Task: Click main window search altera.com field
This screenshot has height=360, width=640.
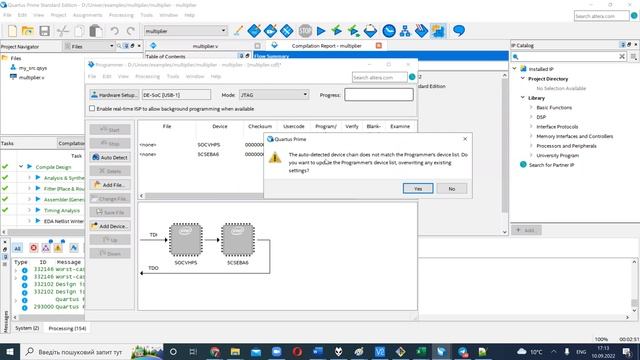Action: [x=601, y=16]
